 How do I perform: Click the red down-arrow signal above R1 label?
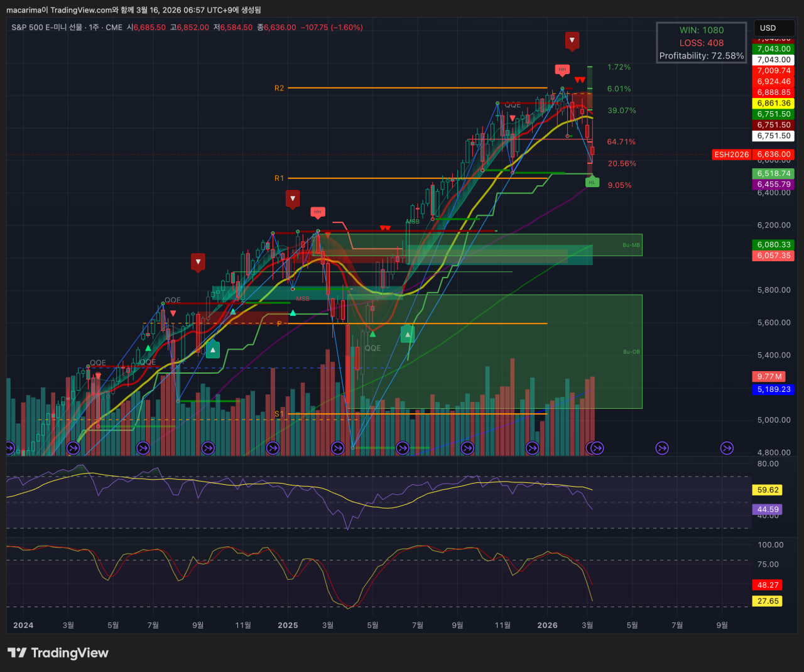[x=292, y=199]
